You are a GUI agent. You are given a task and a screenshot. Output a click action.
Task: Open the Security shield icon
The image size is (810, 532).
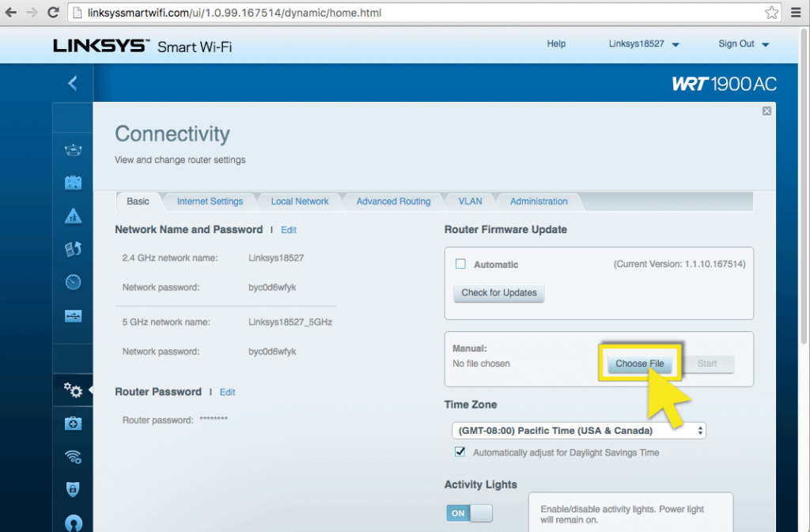(73, 489)
